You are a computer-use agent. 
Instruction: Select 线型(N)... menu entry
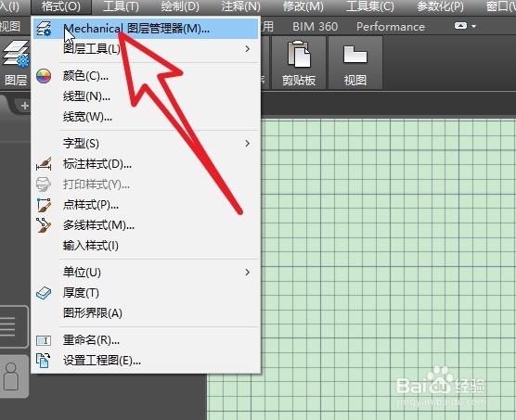146,96
